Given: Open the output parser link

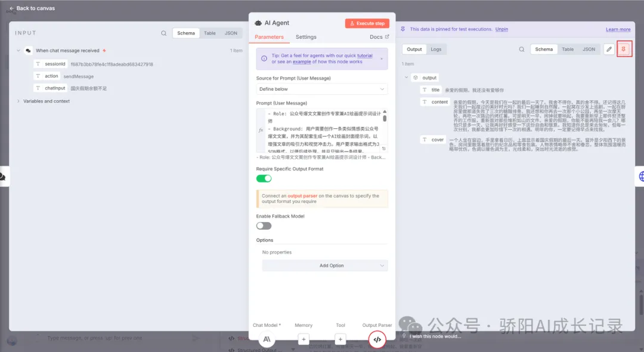Looking at the screenshot, I should (x=302, y=196).
